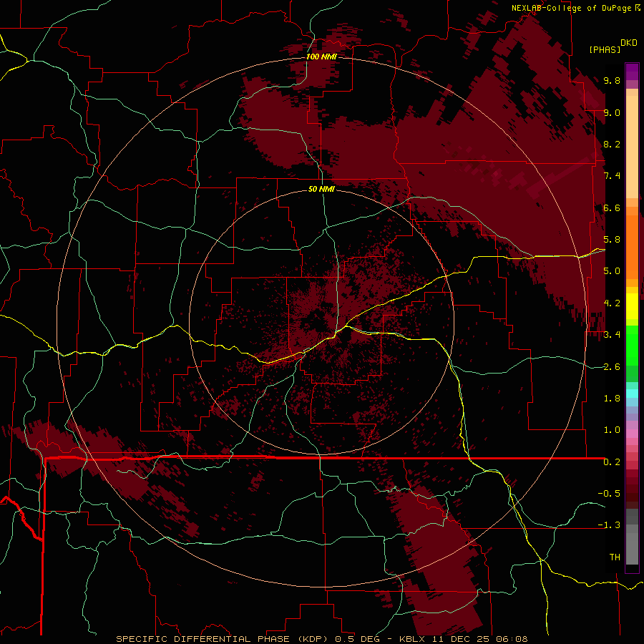Click the 06:08 timestamp in the caption

pos(513,639)
